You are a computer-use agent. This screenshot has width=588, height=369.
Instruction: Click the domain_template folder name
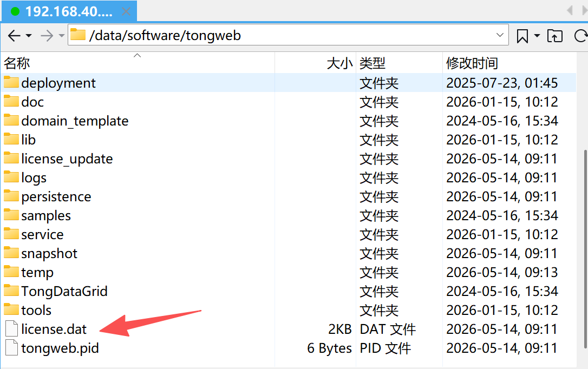[x=75, y=121]
